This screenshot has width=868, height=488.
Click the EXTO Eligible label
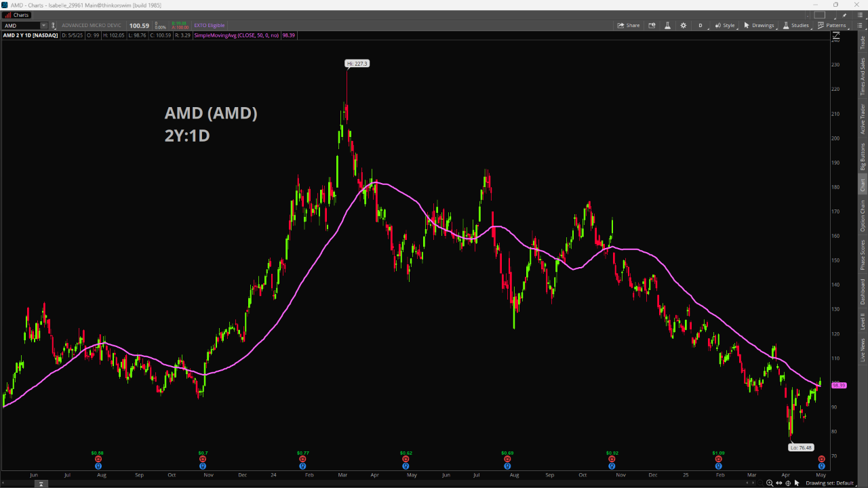tap(209, 25)
